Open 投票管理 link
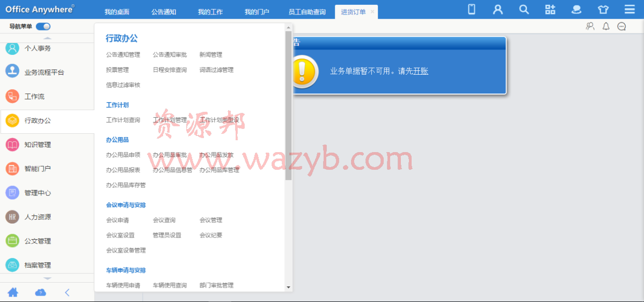The height and width of the screenshot is (302, 644). (x=118, y=70)
